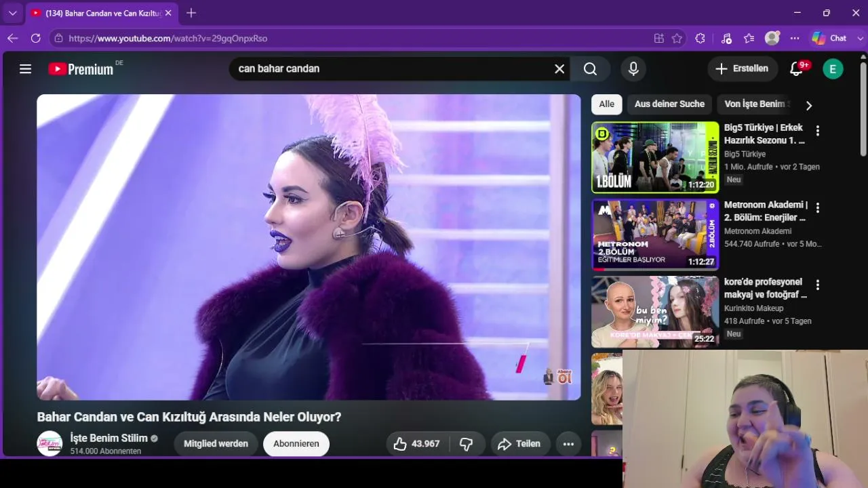The height and width of the screenshot is (488, 868).
Task: Open the Kore'de makyaj video thumbnail
Action: coord(655,312)
